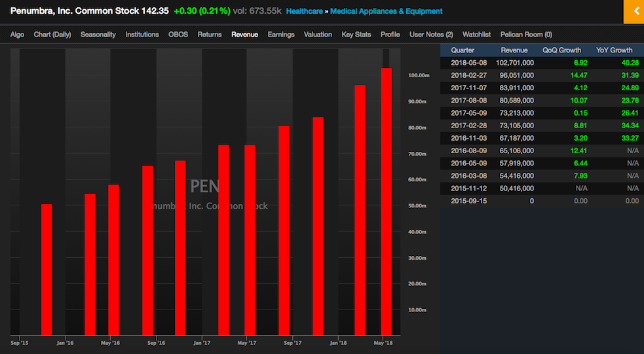
Task: Click YoY growth value 40.28
Action: click(x=630, y=63)
